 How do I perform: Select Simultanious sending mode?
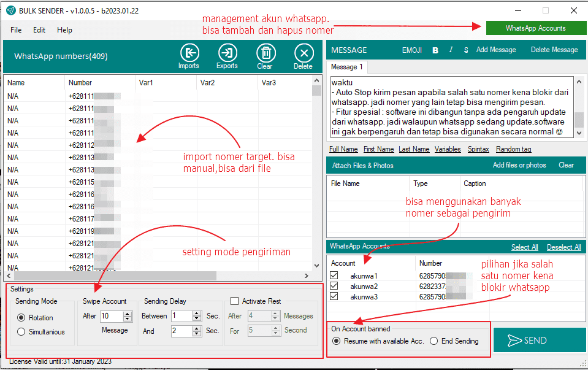click(x=21, y=332)
